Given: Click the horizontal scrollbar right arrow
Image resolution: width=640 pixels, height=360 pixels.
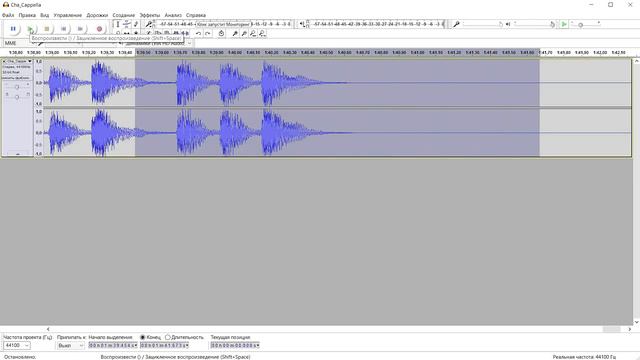Looking at the screenshot, I should pos(629,329).
